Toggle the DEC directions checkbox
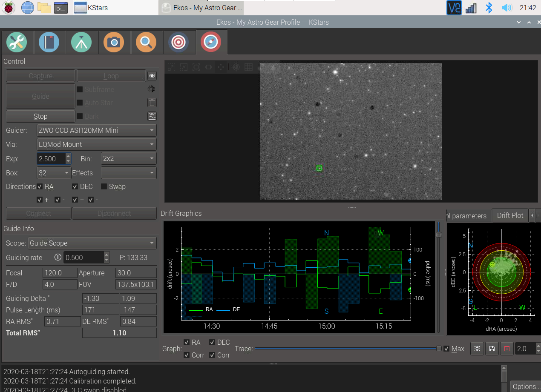The width and height of the screenshot is (541, 392). (x=75, y=186)
